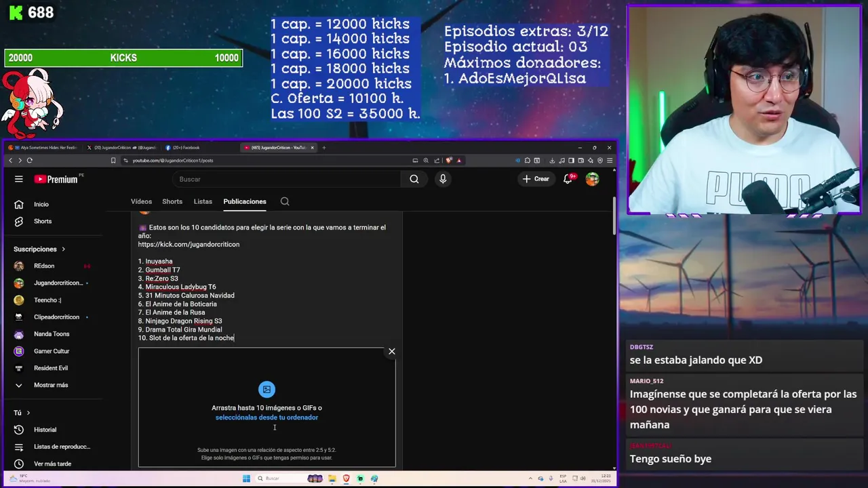Click the YouTube page vertical scrollbar
The width and height of the screenshot is (868, 488).
(x=614, y=217)
